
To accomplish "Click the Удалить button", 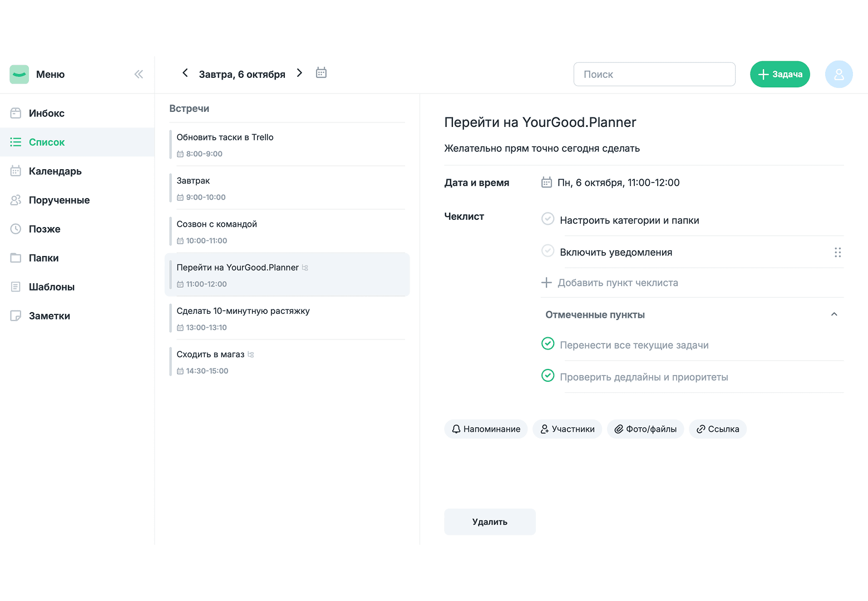I will coord(490,522).
